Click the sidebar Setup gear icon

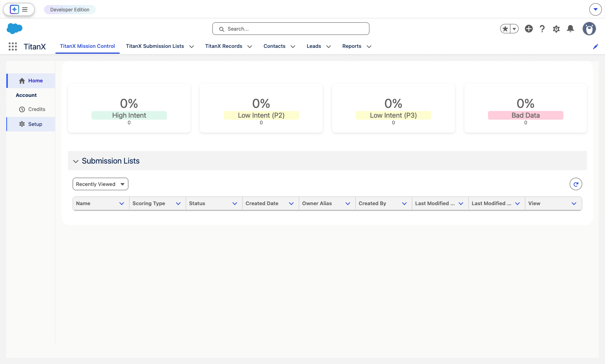[22, 124]
